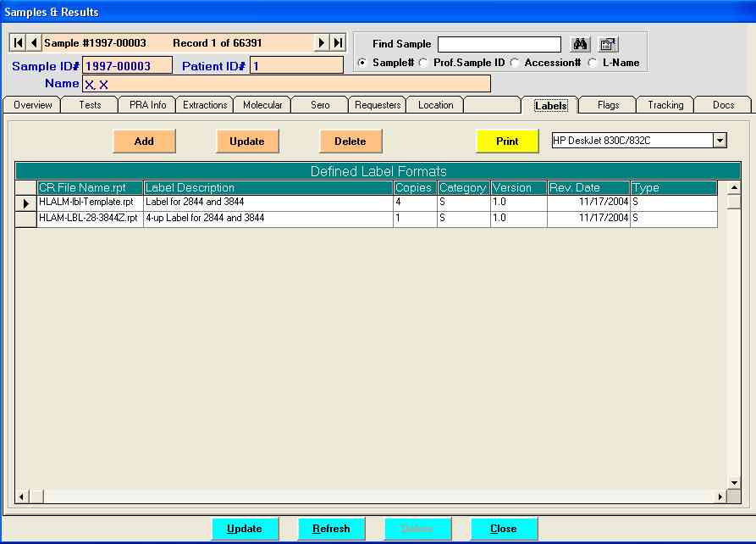
Task: Go to the first sample record
Action: [19, 42]
